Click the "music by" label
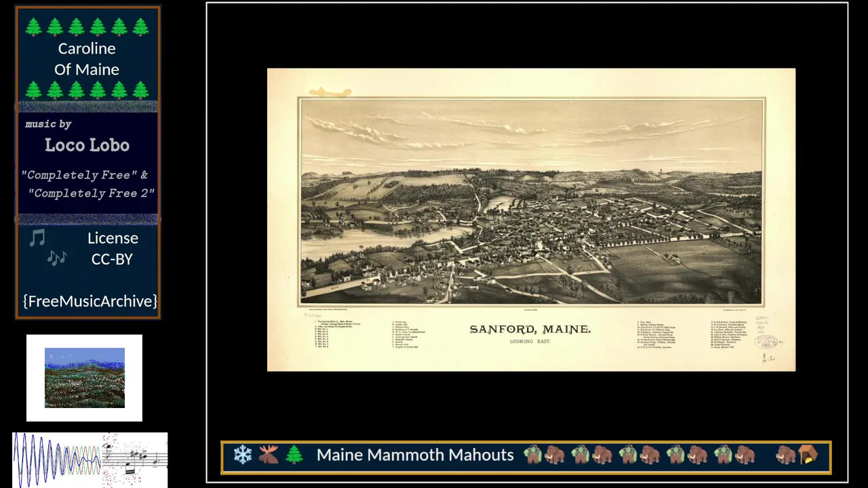868x488 pixels. tap(48, 124)
